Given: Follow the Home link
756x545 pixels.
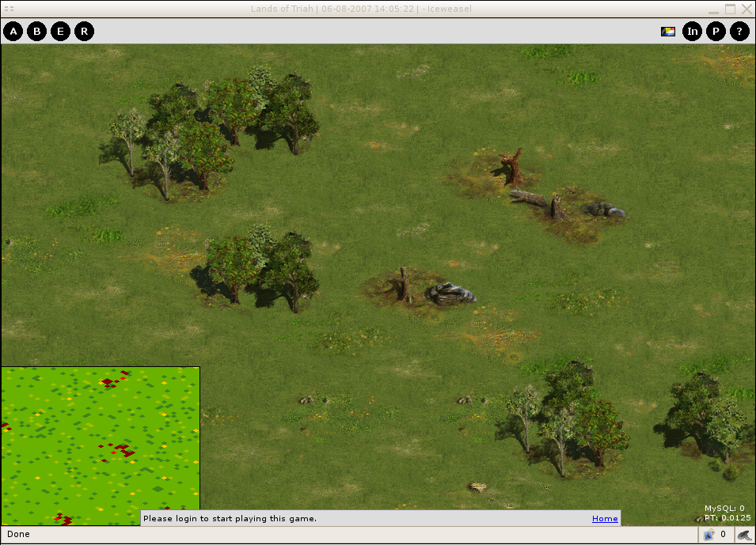Looking at the screenshot, I should click(605, 518).
